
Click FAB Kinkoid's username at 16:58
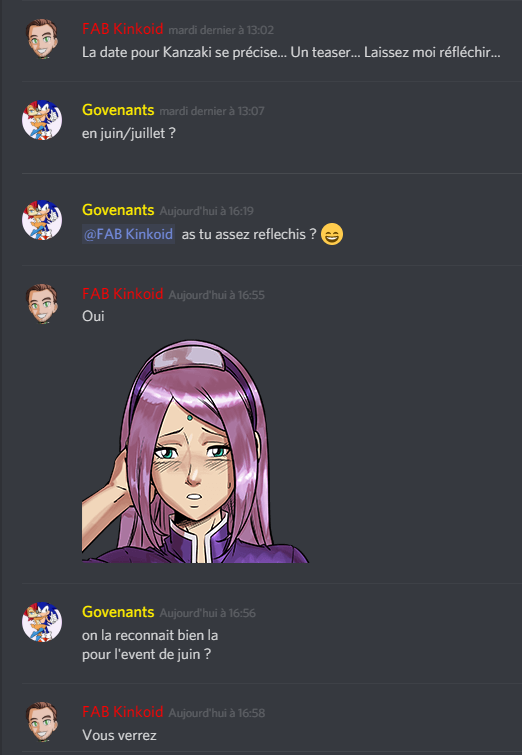coord(123,712)
